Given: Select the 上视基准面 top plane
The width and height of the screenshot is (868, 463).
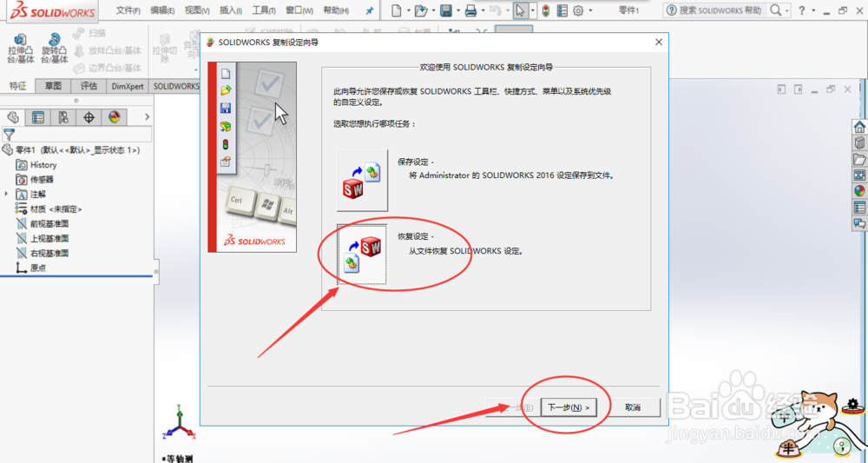Looking at the screenshot, I should click(x=42, y=238).
